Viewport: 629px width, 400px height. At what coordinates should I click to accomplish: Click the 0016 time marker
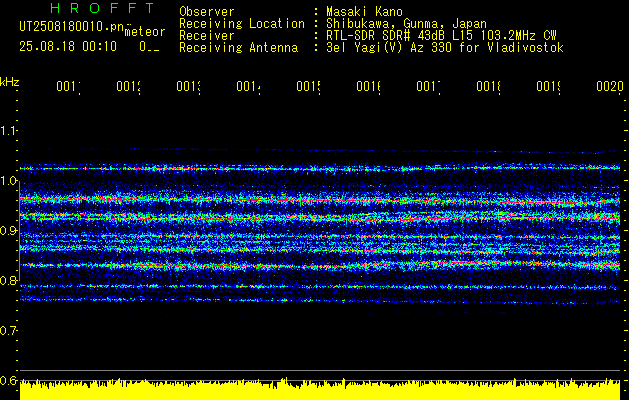click(x=368, y=86)
